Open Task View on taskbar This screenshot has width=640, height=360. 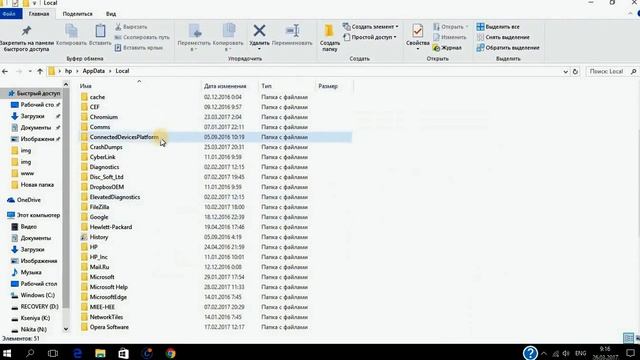coord(53,353)
